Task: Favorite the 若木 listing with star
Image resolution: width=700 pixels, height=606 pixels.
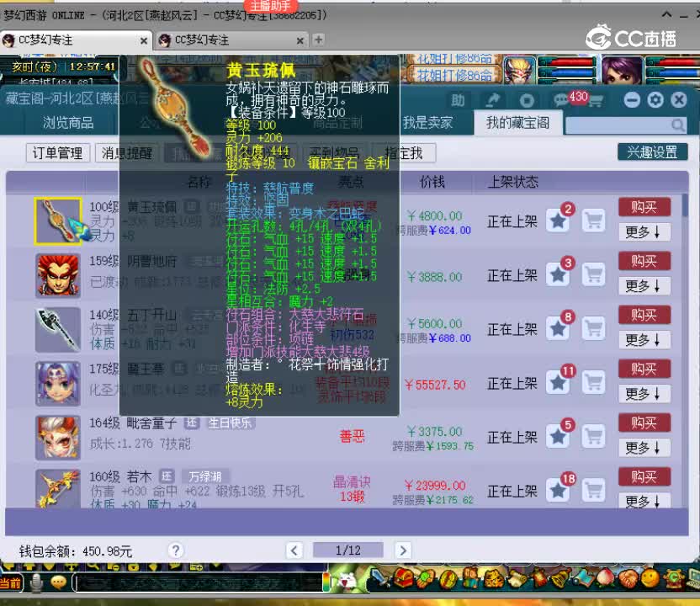Action: (x=558, y=491)
